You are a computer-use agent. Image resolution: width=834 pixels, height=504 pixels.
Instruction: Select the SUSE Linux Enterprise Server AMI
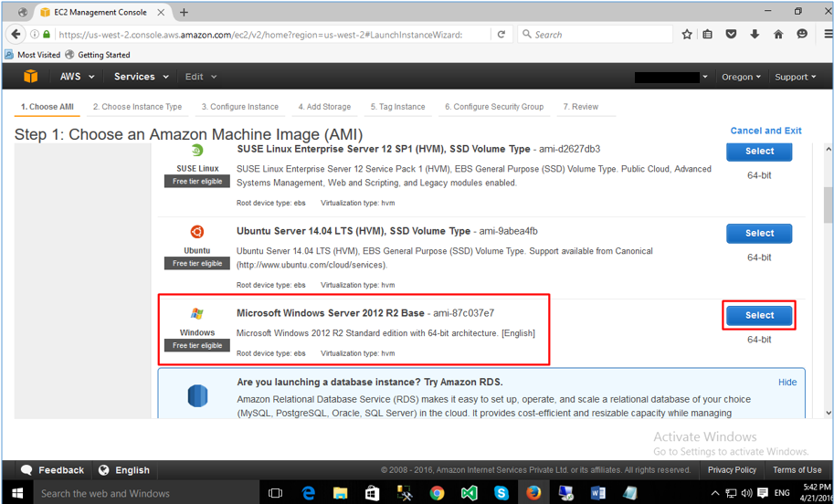[x=759, y=151]
